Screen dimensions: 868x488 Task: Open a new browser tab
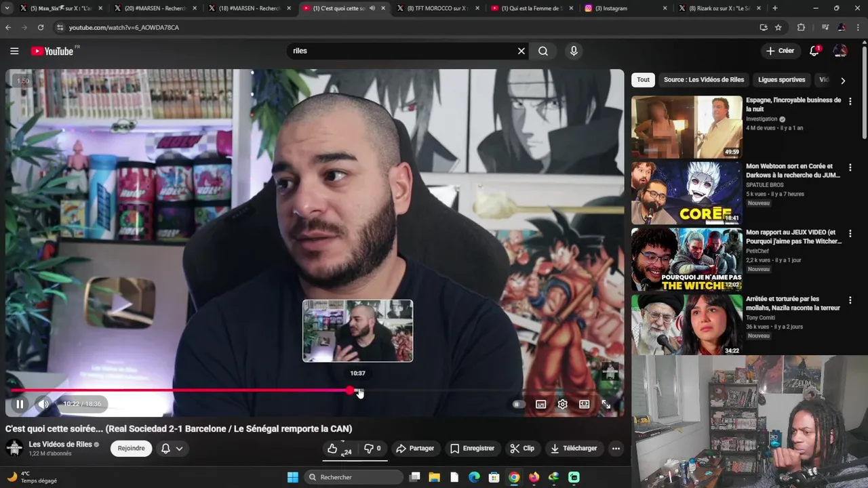(x=775, y=8)
